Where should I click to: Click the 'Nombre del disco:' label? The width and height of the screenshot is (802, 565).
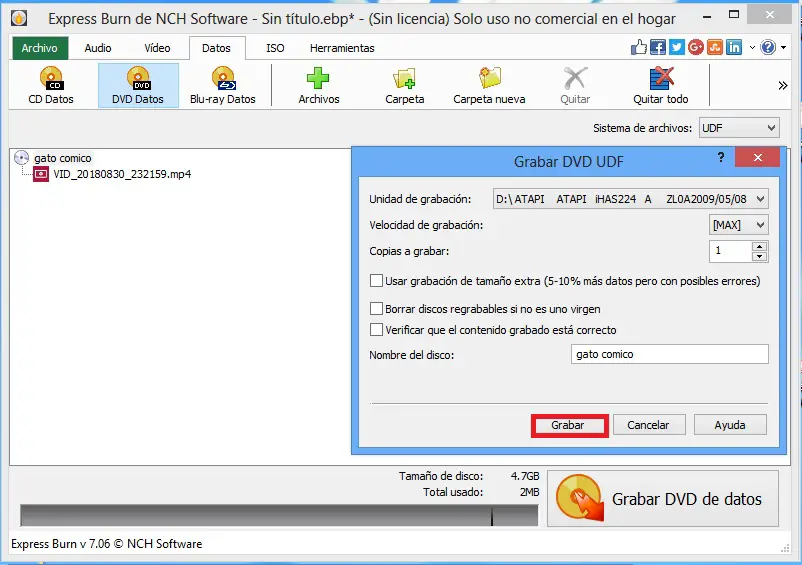412,355
